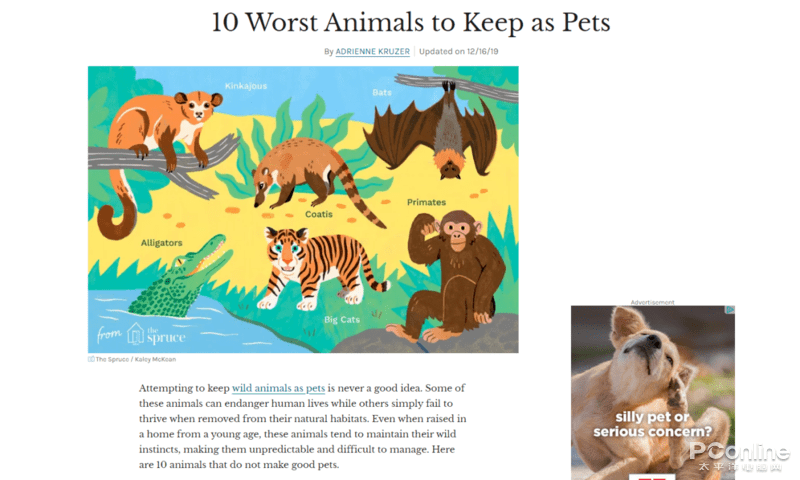The width and height of the screenshot is (800, 480).
Task: Click the coati illustration in the center
Action: pos(305,173)
